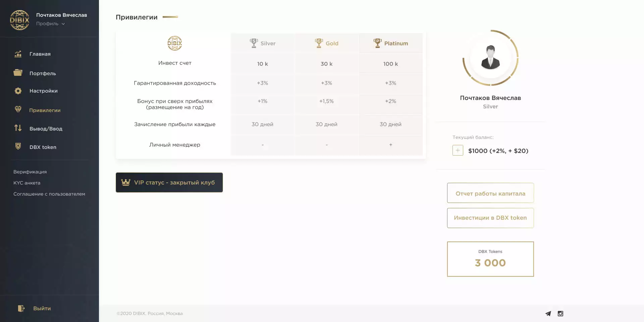Open Соглашение с пользователем link
Screen dimensions: 644x322
49,194
